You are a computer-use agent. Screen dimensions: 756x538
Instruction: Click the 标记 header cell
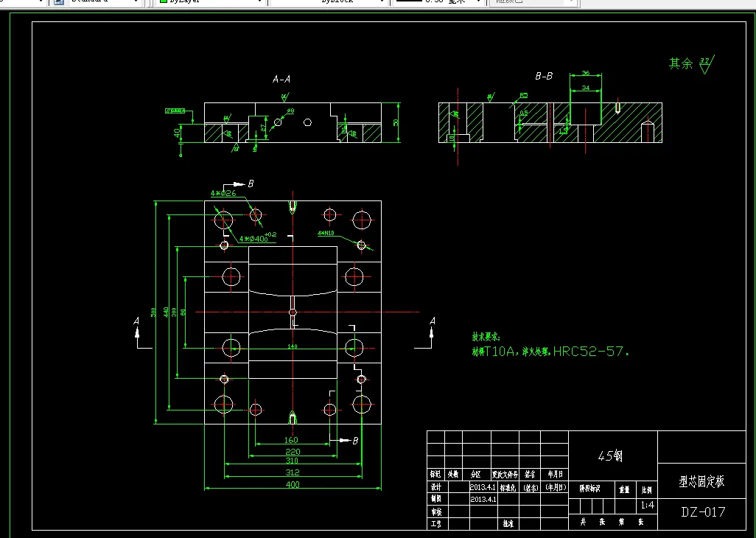pos(436,475)
